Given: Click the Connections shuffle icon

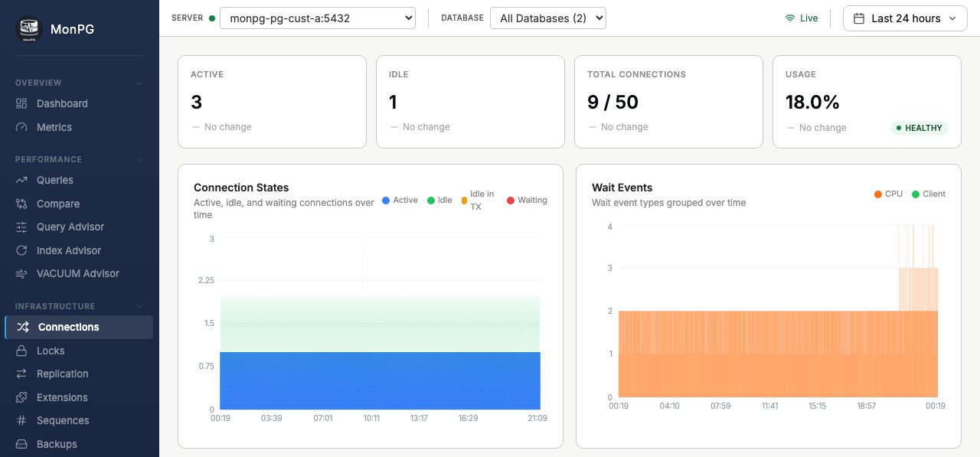Looking at the screenshot, I should [x=23, y=328].
